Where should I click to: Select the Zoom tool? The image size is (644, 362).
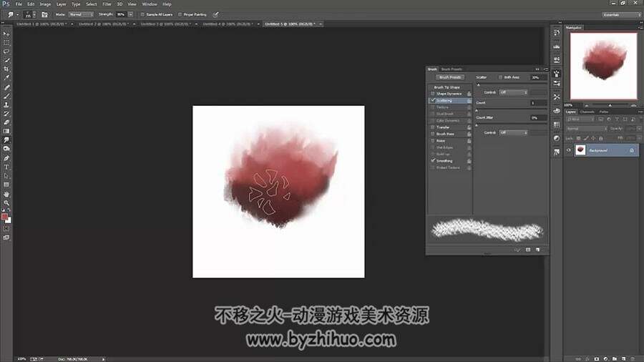[6, 202]
